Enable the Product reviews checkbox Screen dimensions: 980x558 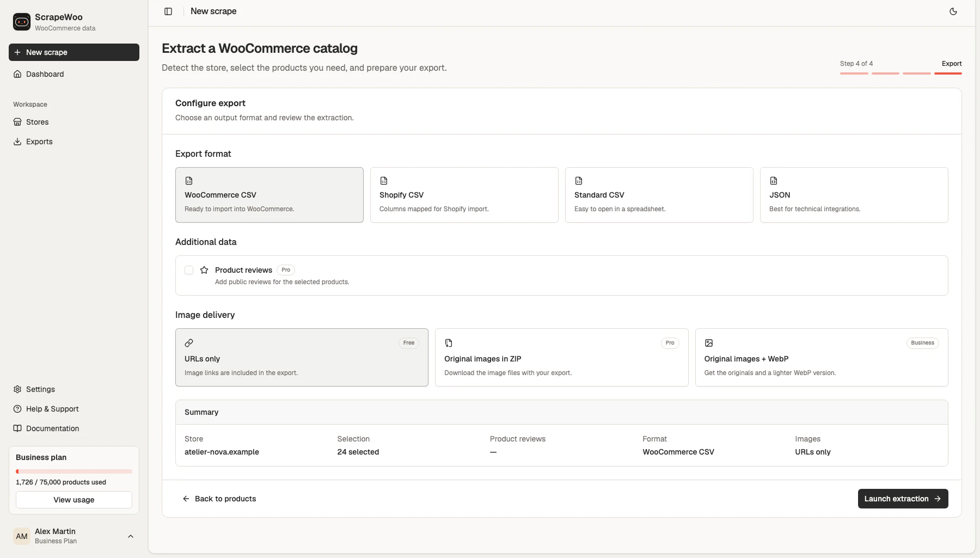[189, 270]
